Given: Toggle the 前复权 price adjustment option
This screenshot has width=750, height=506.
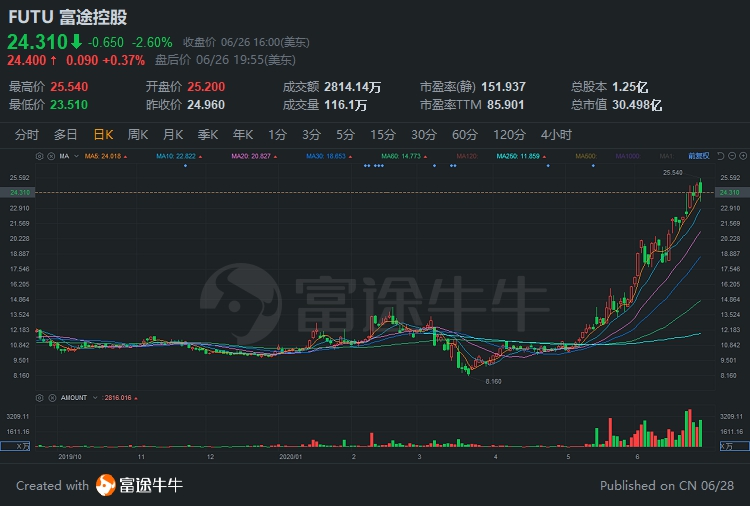Looking at the screenshot, I should coord(698,156).
